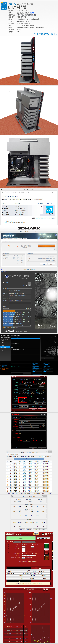Click Sensor Test in Real Temp
Viewport: 58px width, 644px height.
22,529
